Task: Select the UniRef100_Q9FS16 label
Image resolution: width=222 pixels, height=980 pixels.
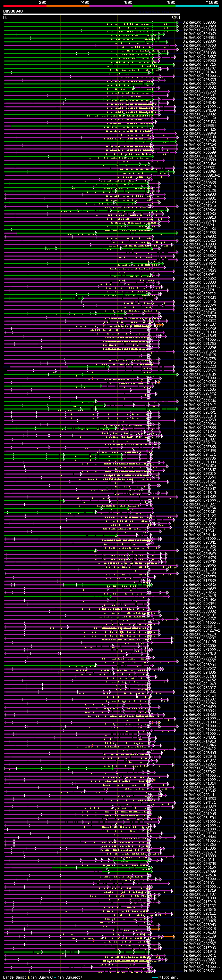Action: coord(199,64)
